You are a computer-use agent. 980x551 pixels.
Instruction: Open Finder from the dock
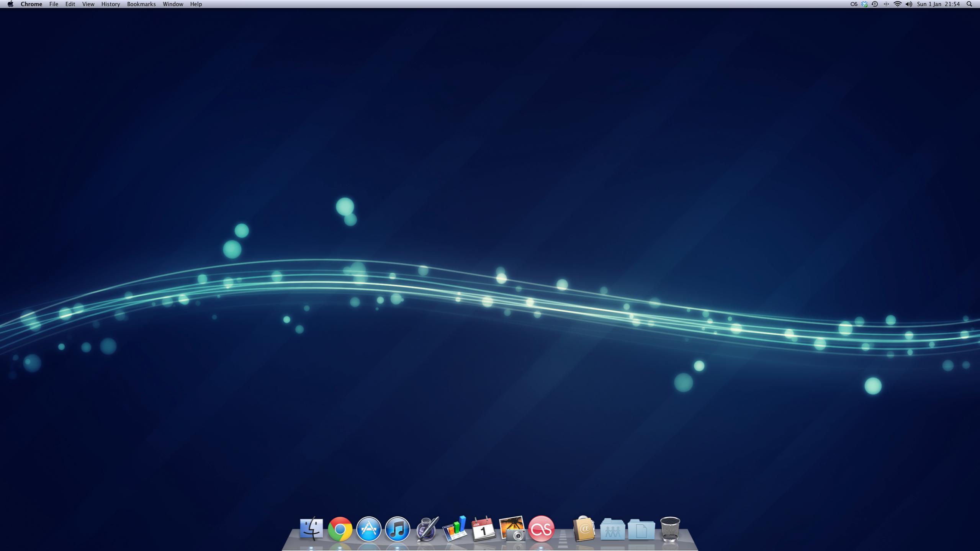tap(311, 529)
